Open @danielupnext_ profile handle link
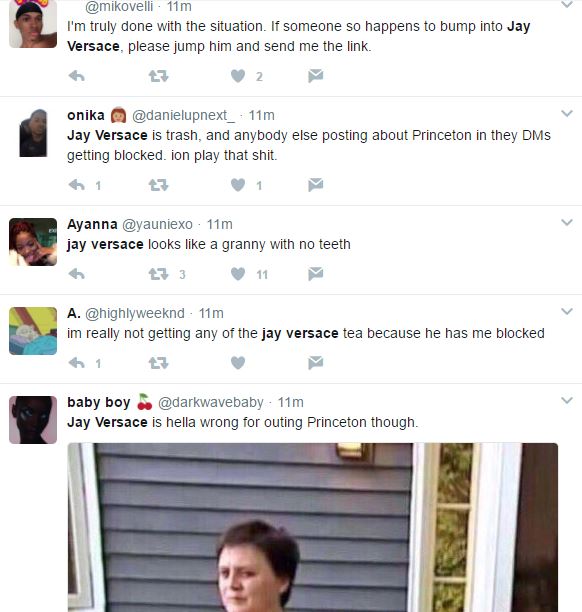The image size is (582, 612). click(183, 116)
